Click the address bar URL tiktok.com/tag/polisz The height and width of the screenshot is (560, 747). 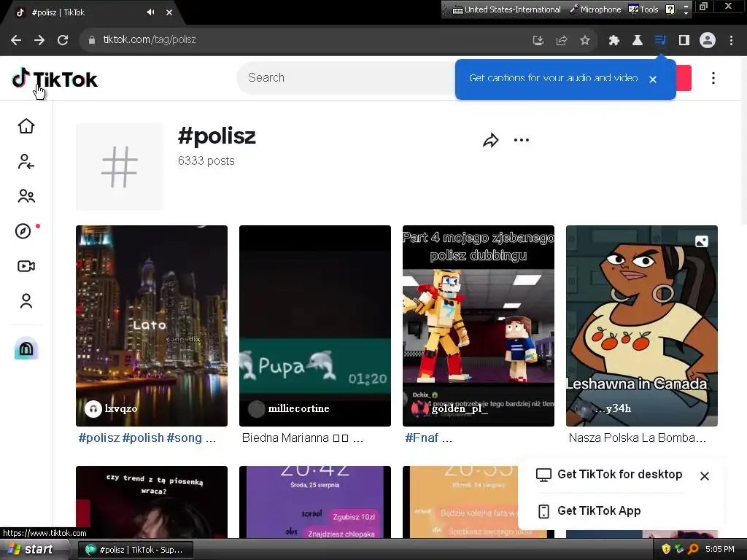150,40
